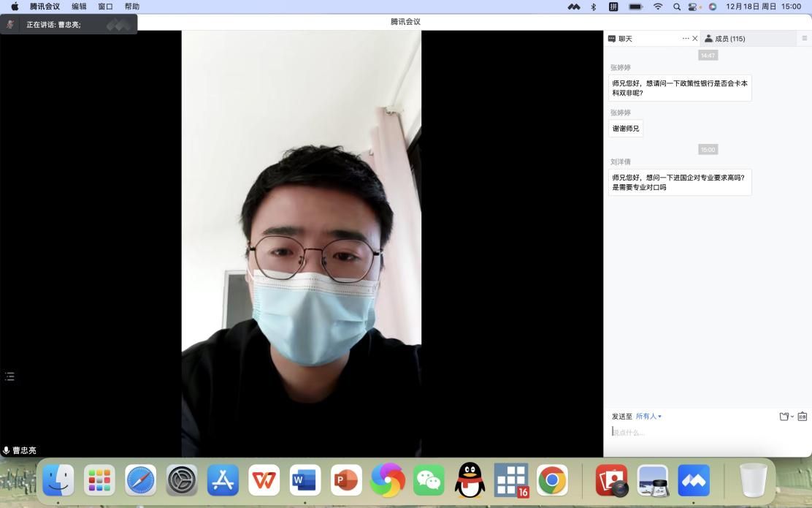Toggle the list view icon at left edge

pyautogui.click(x=9, y=376)
